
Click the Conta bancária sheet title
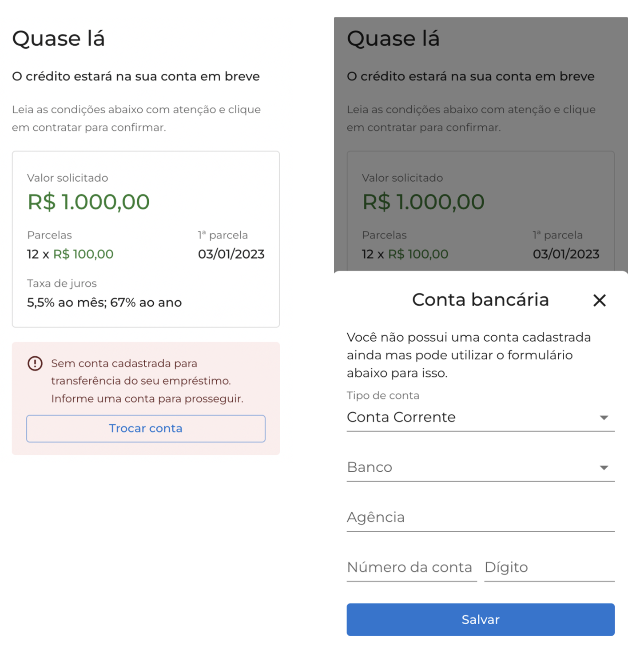click(x=480, y=300)
